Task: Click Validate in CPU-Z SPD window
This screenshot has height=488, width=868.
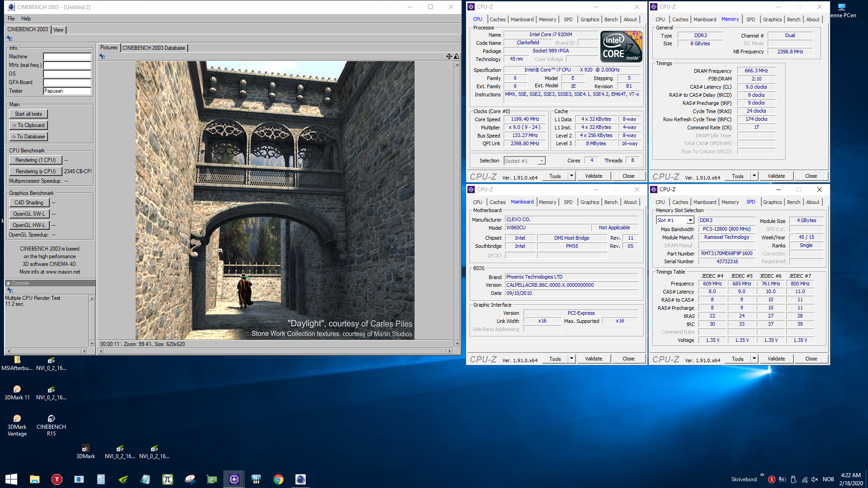Action: [776, 359]
